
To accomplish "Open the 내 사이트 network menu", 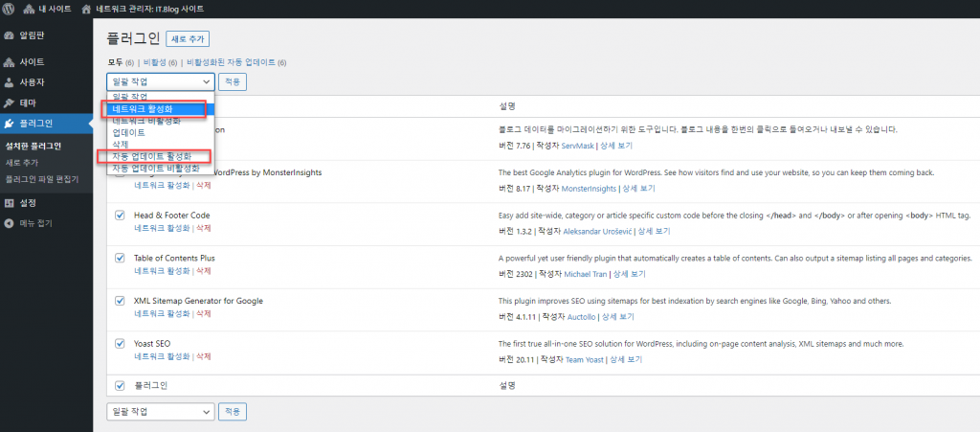I will coord(47,9).
